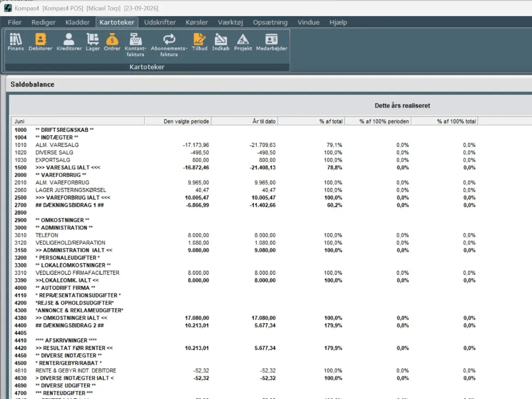Select the VEDLIGEHOLD FIRMAFACILITETER row
The image size is (532, 399).
[x=244, y=273]
